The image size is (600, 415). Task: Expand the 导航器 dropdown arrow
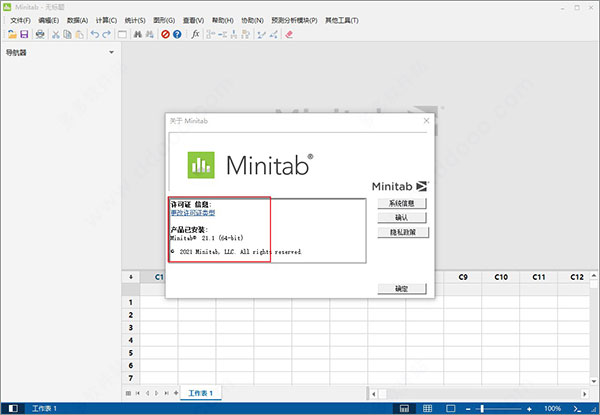pyautogui.click(x=111, y=53)
